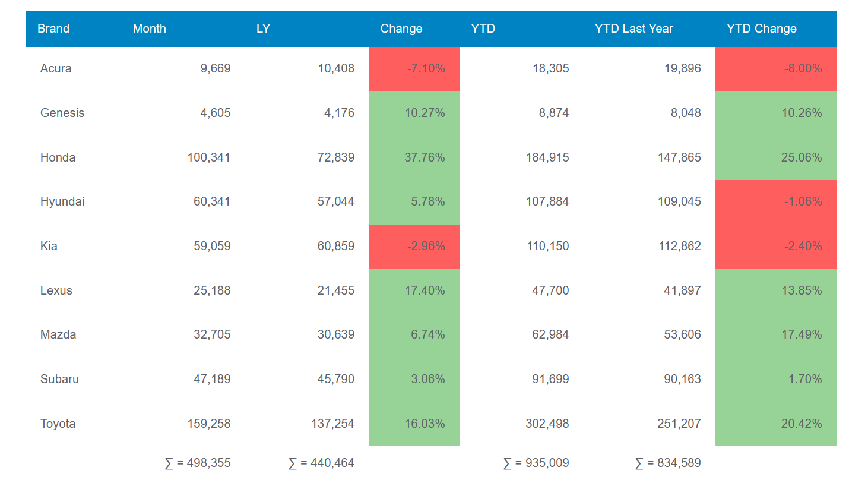The height and width of the screenshot is (480, 868).
Task: Click Honda's green 37.76% change cell
Action: tap(414, 157)
